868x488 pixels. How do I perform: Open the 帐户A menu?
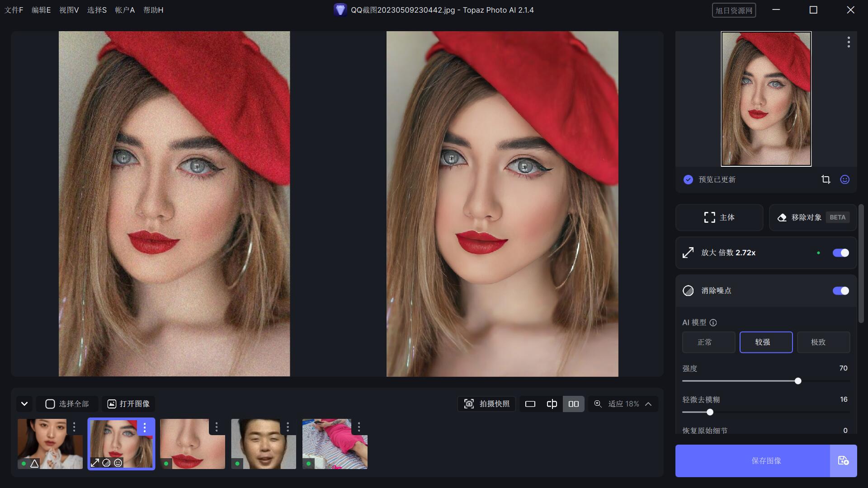125,10
